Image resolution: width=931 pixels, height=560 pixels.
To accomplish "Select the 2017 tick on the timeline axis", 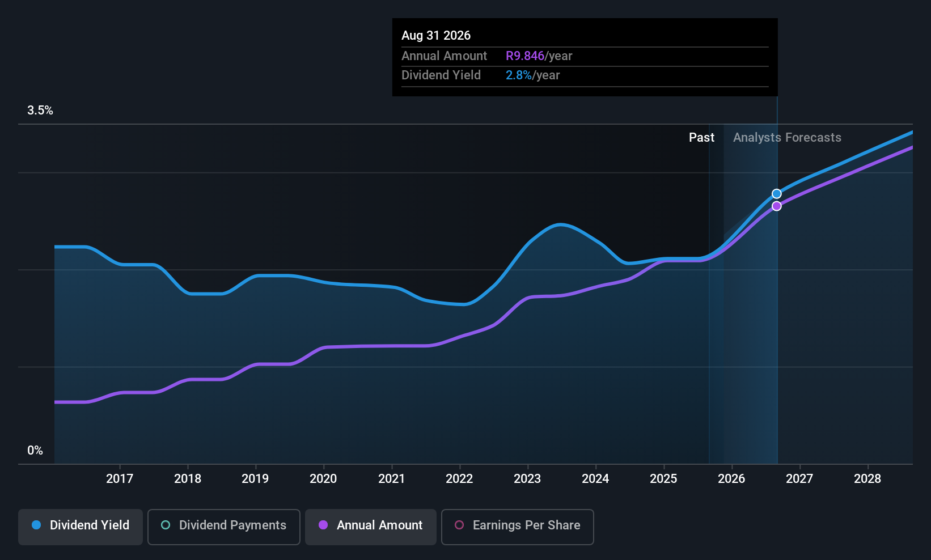I will pyautogui.click(x=120, y=479).
